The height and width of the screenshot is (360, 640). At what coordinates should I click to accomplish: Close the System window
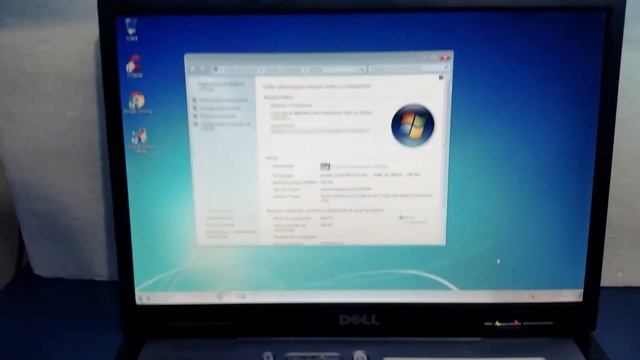pyautogui.click(x=444, y=58)
